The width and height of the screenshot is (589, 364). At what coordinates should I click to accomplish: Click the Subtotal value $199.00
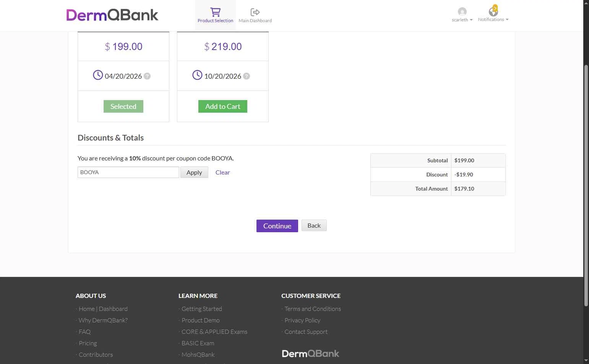coord(464,160)
